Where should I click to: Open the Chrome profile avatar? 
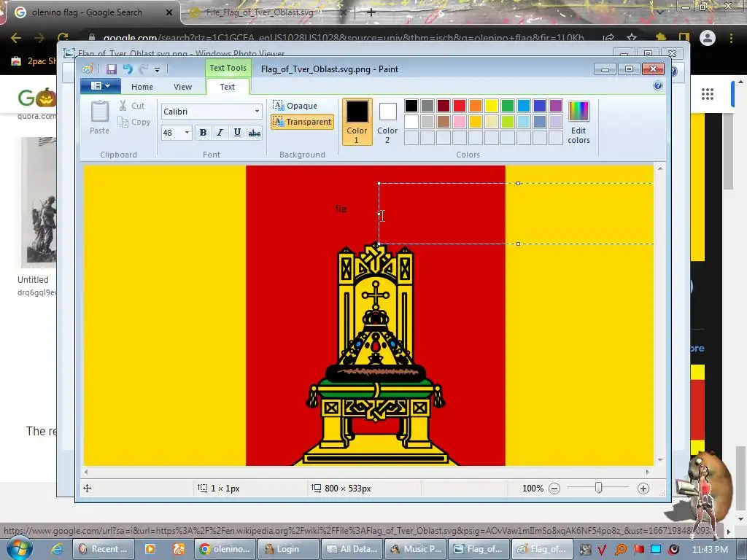pyautogui.click(x=708, y=38)
